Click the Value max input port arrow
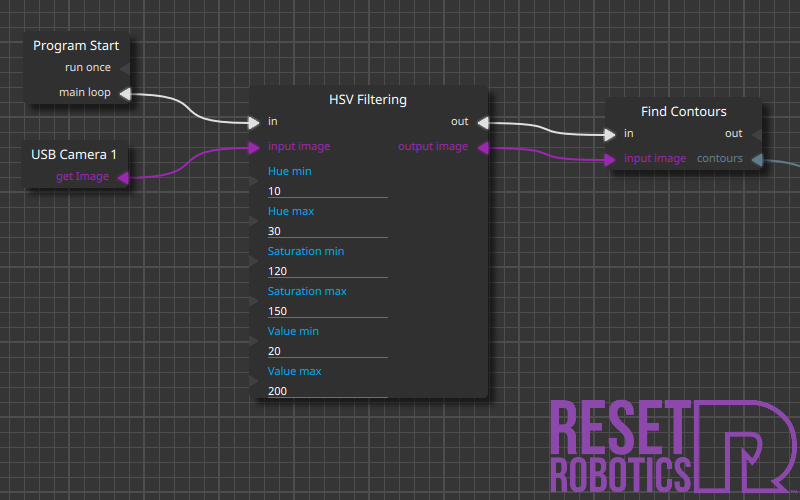 (x=254, y=381)
